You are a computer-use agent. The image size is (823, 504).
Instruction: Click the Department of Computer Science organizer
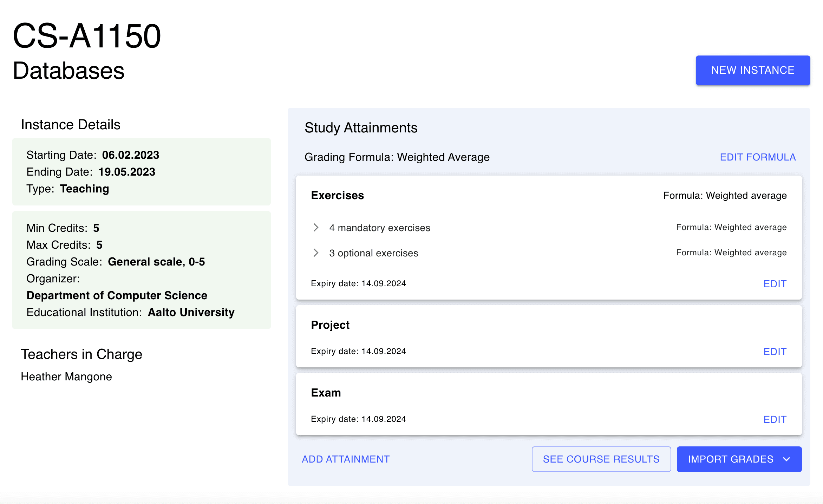tap(117, 295)
